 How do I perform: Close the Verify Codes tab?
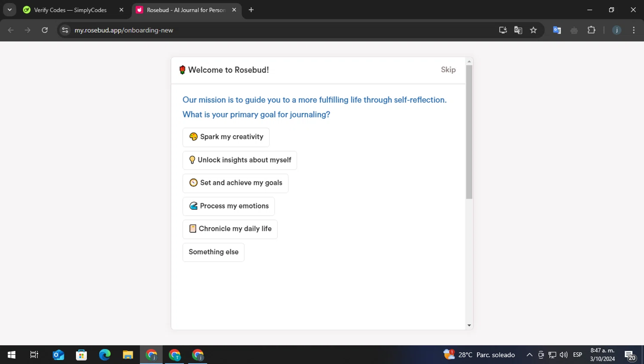pyautogui.click(x=122, y=10)
